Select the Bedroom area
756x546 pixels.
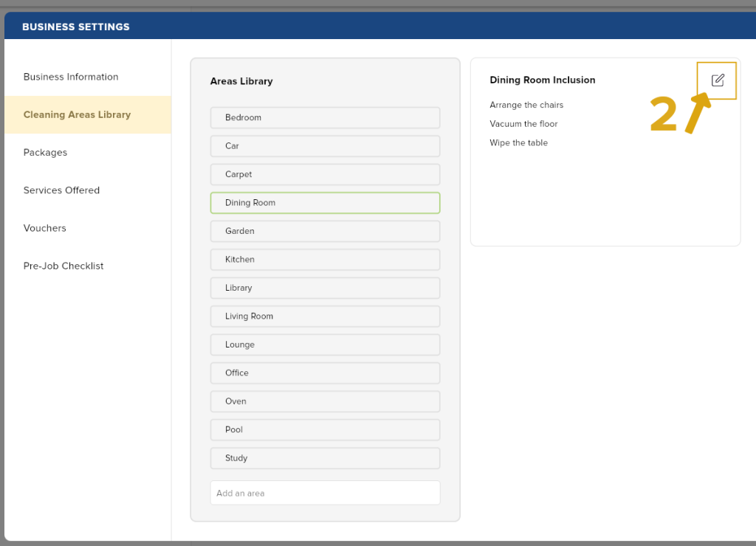click(325, 117)
